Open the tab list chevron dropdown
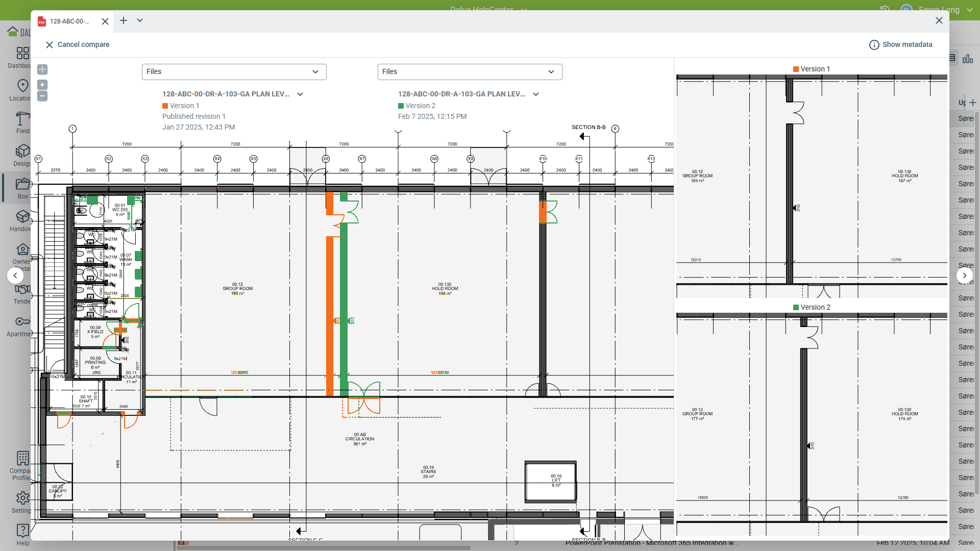Image resolution: width=980 pixels, height=551 pixels. (140, 21)
